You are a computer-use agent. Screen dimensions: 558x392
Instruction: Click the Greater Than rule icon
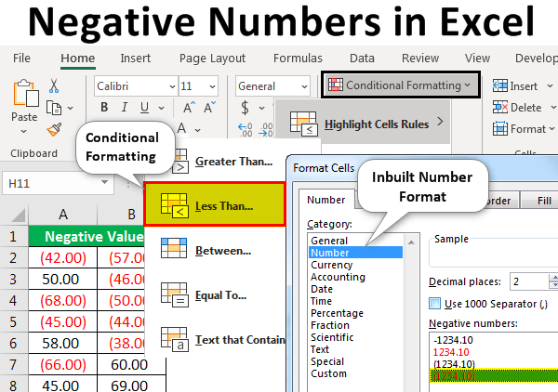click(180, 161)
